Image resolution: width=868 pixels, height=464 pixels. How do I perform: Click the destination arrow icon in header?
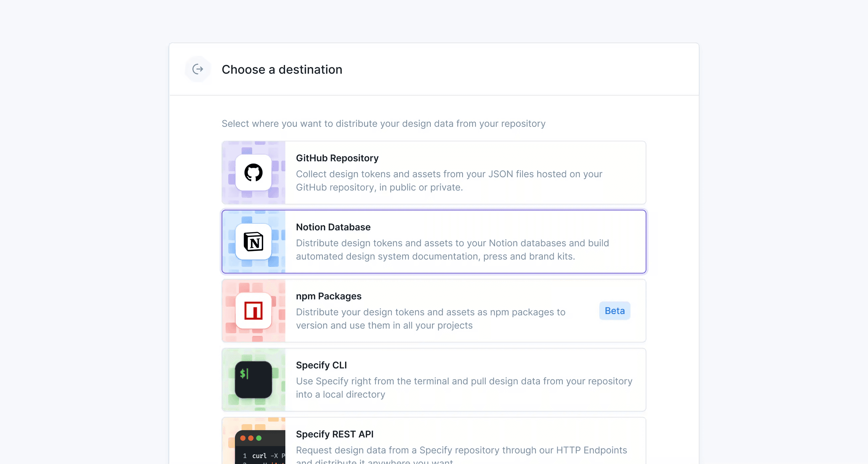[198, 69]
